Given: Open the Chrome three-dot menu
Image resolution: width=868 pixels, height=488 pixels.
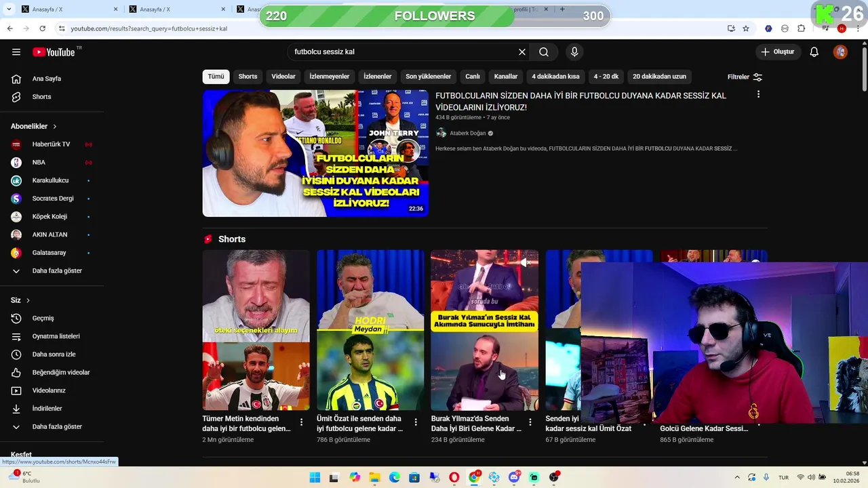Looking at the screenshot, I should 856,28.
